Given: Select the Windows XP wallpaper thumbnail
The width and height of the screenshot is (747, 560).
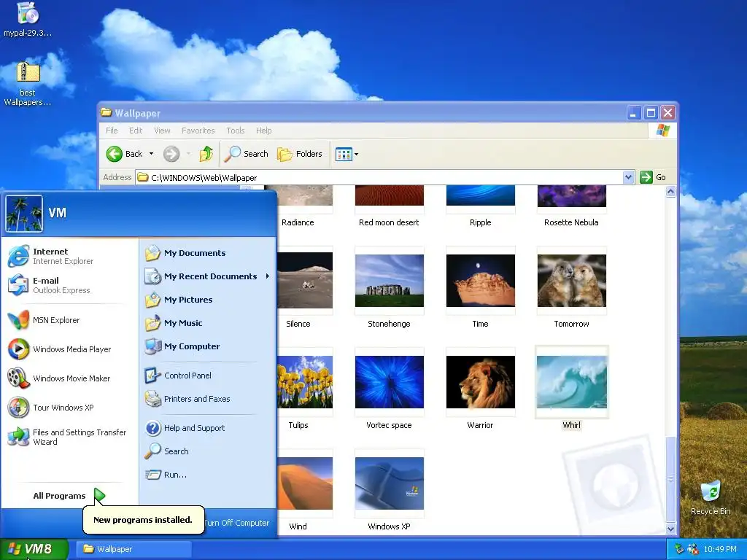Looking at the screenshot, I should pyautogui.click(x=390, y=483).
